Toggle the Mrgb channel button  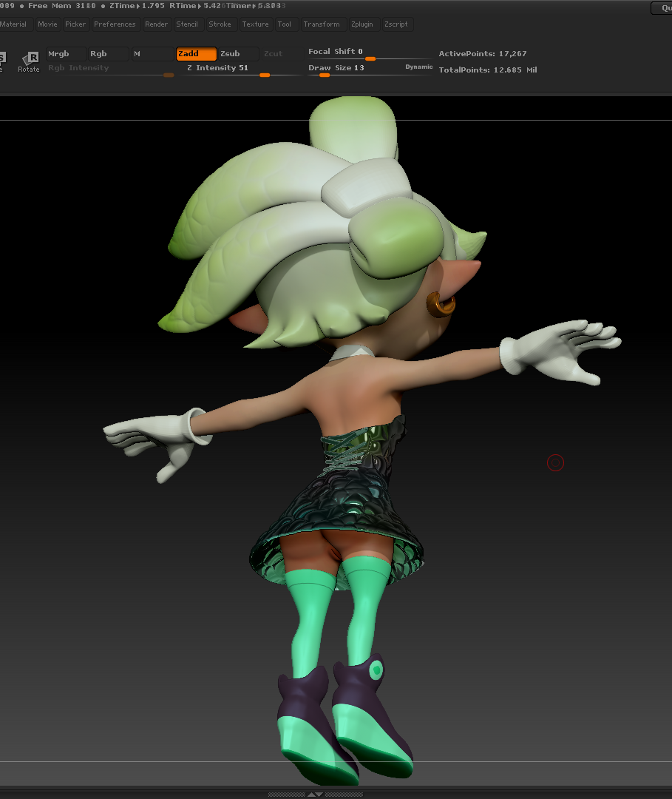click(x=65, y=54)
